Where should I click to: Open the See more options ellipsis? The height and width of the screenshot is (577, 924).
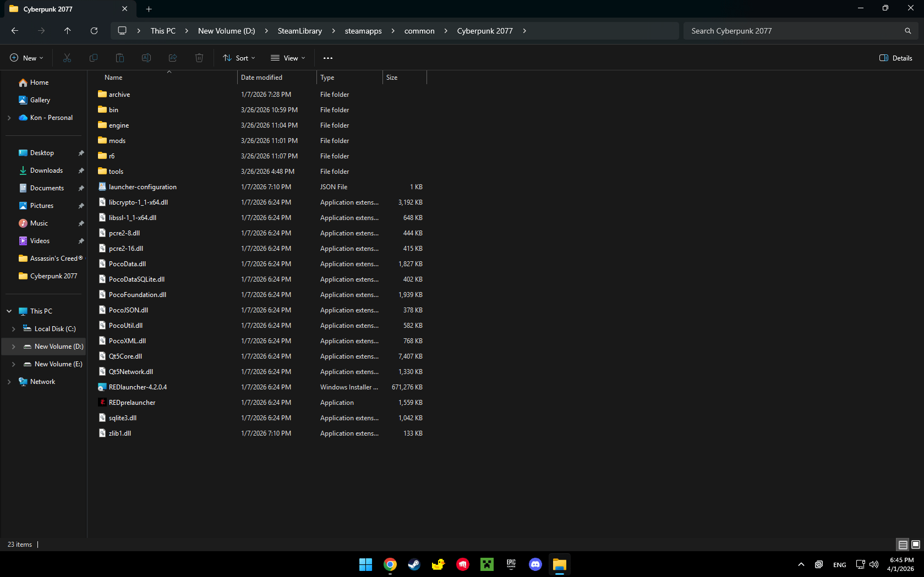click(328, 58)
